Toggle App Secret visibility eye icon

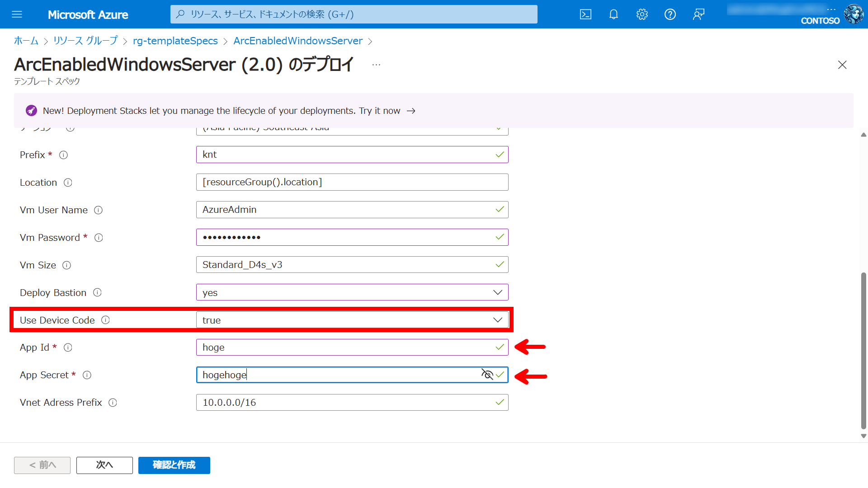[x=487, y=375]
